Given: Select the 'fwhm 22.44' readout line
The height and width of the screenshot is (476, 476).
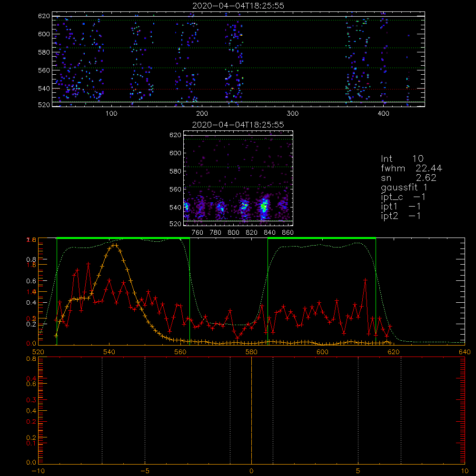Looking at the screenshot, I should coord(411,168).
